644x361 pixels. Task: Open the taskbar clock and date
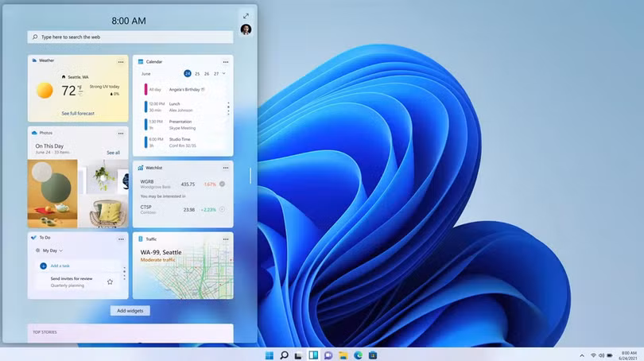pyautogui.click(x=628, y=355)
